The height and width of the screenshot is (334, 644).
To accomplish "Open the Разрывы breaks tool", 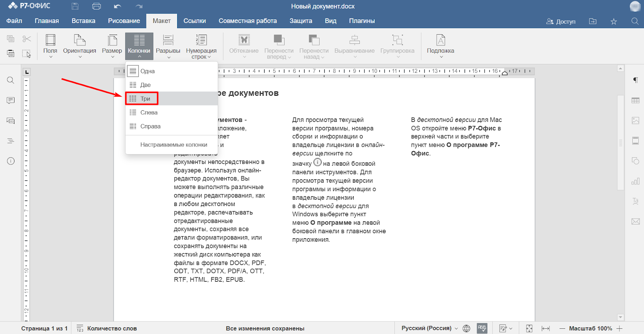I will (168, 46).
